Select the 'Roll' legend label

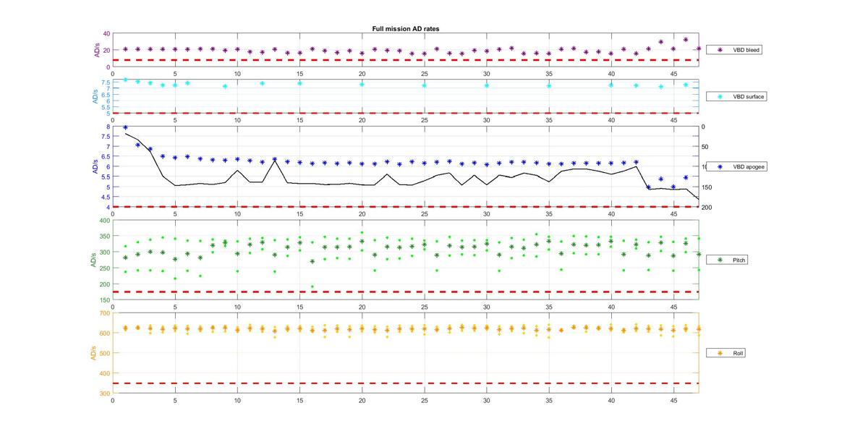coord(738,353)
